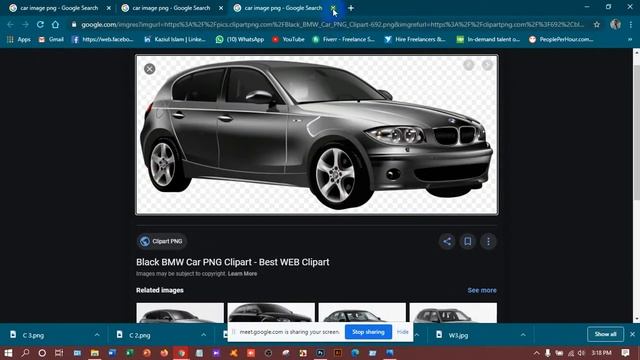Open the browser home page

[55, 24]
